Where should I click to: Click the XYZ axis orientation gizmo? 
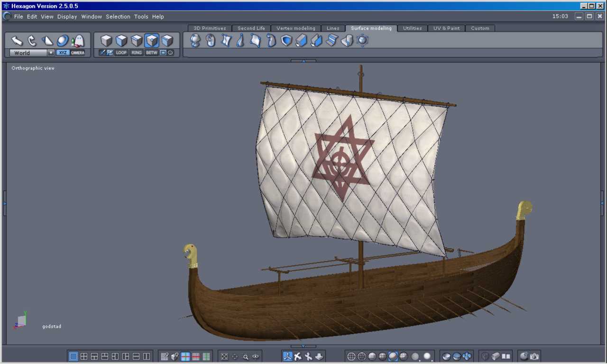click(x=20, y=320)
